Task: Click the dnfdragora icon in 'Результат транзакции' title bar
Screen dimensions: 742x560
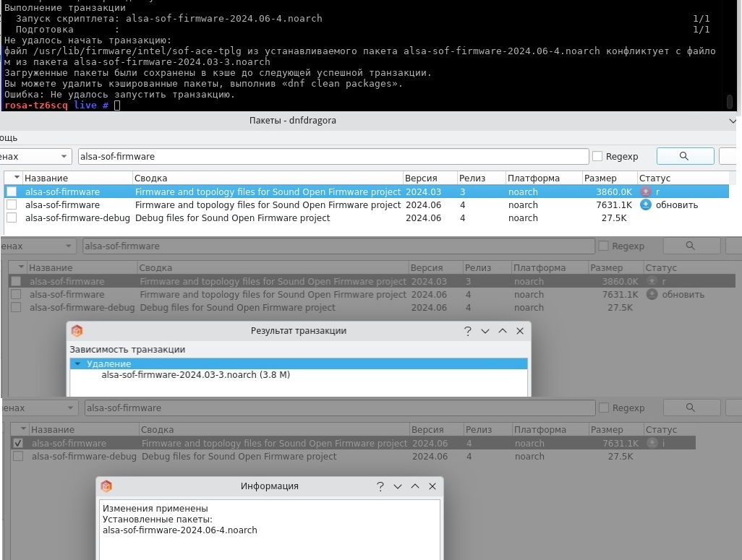Action: 77,331
